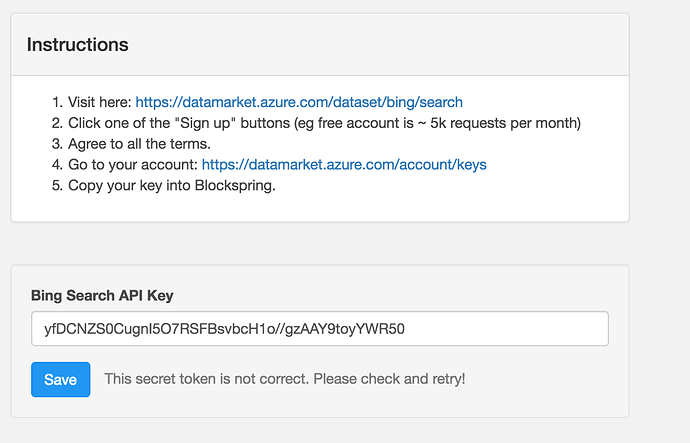Click the "(eg free account is" text
690x443 pixels.
[x=354, y=123]
